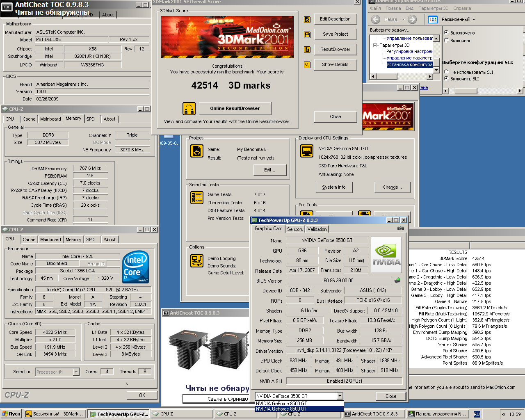Select the Включено radio button
Image resolution: width=525 pixels, height=420 pixels.
click(x=447, y=40)
